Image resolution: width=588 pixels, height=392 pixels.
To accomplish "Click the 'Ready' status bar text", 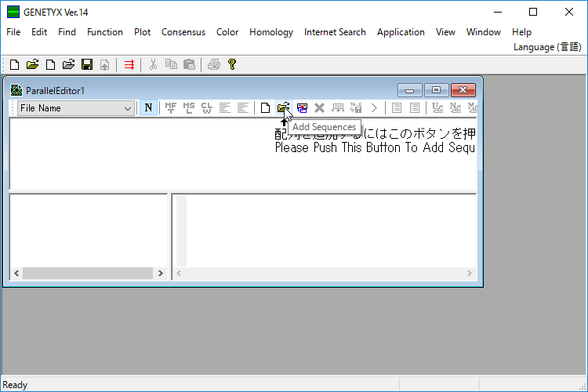I will [15, 385].
